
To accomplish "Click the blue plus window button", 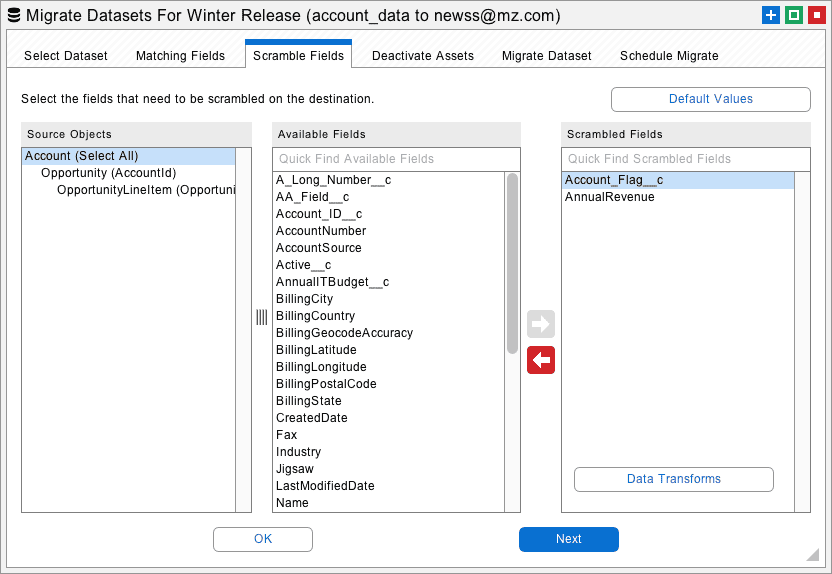I will 770,15.
